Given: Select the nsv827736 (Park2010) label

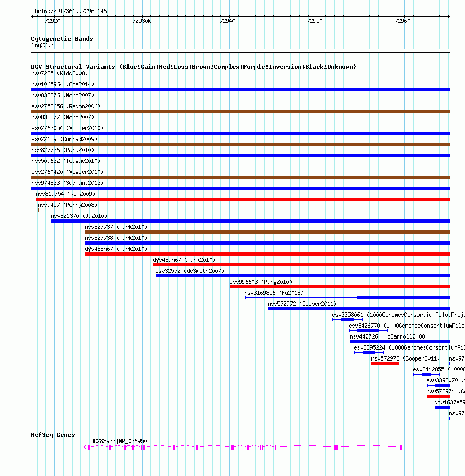Looking at the screenshot, I should point(63,150).
